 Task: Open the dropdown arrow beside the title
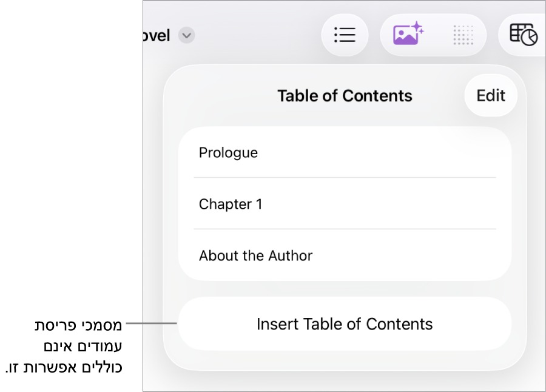tap(187, 36)
